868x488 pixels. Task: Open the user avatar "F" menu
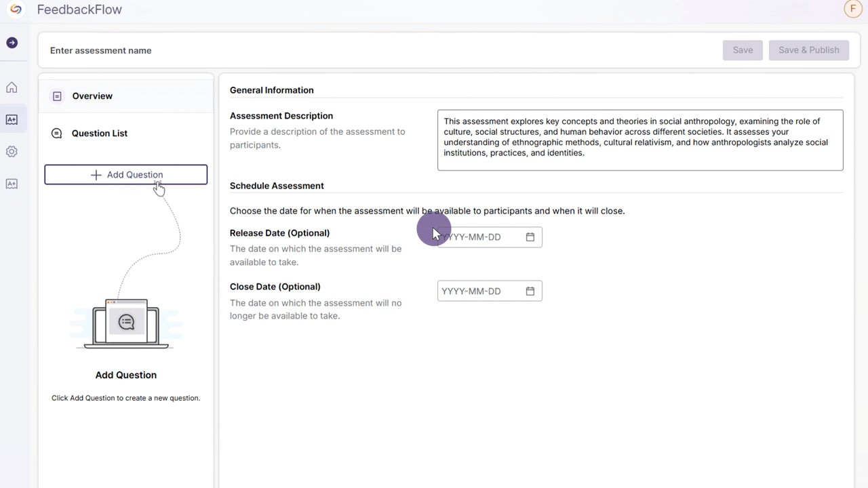click(x=852, y=9)
